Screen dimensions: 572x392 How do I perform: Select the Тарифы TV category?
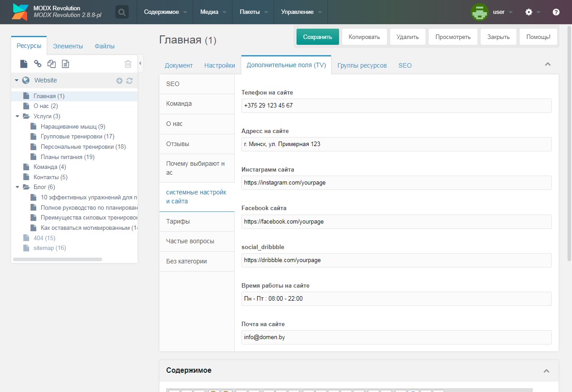pyautogui.click(x=178, y=221)
